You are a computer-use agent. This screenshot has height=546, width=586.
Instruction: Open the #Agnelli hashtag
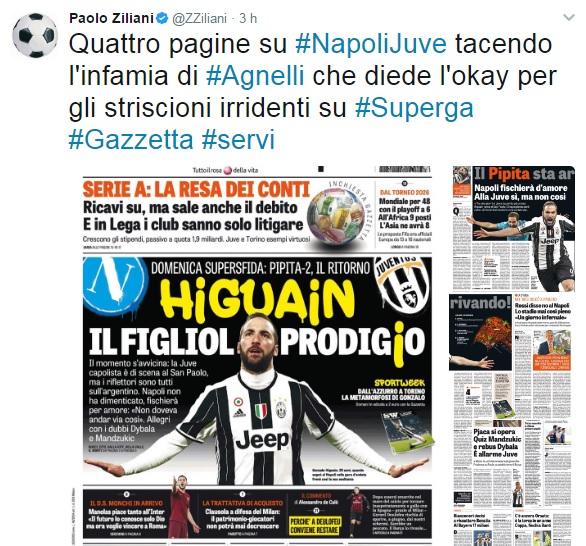(x=255, y=75)
